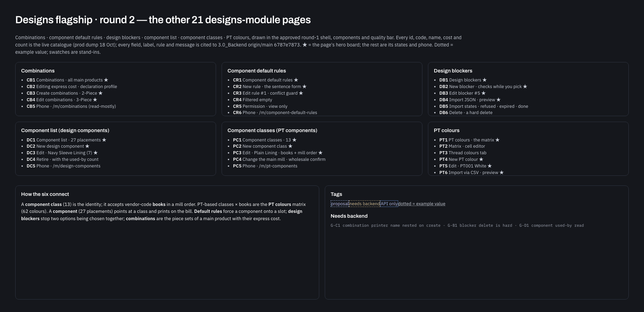Open CB5 Phone /m/combinations entry
644x312 pixels.
(71, 106)
